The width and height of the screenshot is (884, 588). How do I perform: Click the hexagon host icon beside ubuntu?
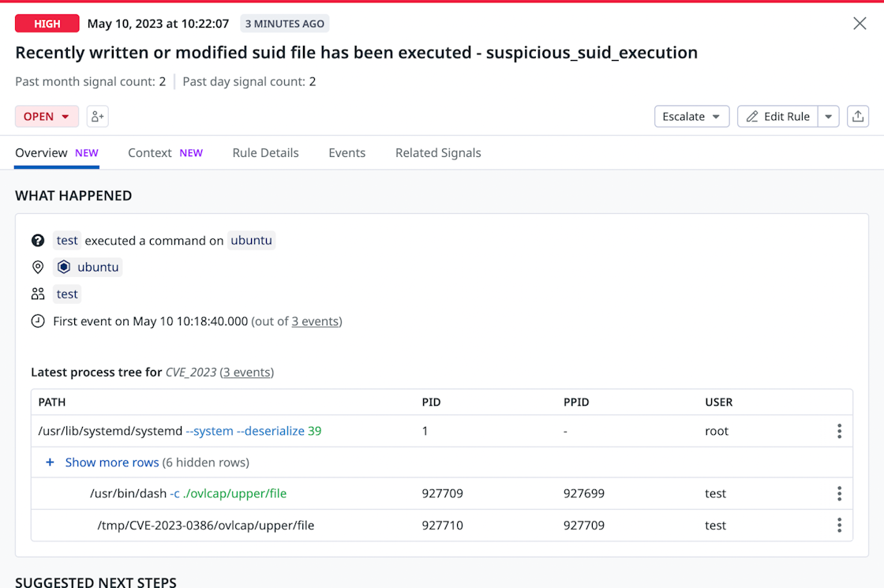click(65, 268)
